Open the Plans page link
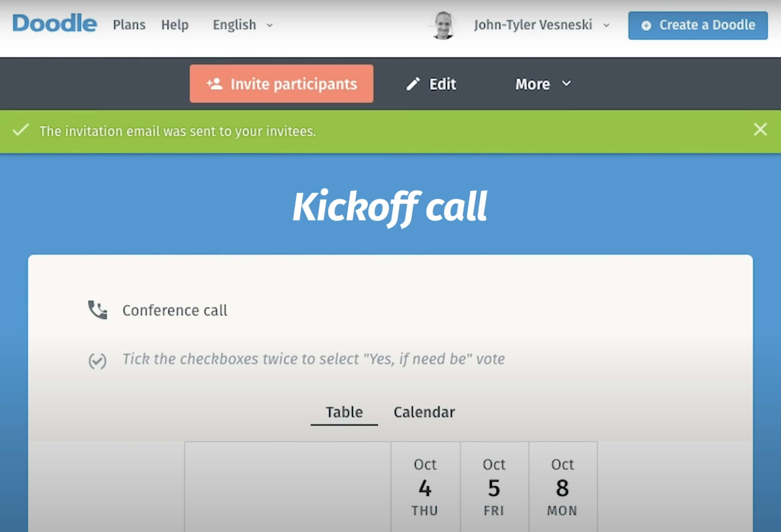 click(129, 25)
